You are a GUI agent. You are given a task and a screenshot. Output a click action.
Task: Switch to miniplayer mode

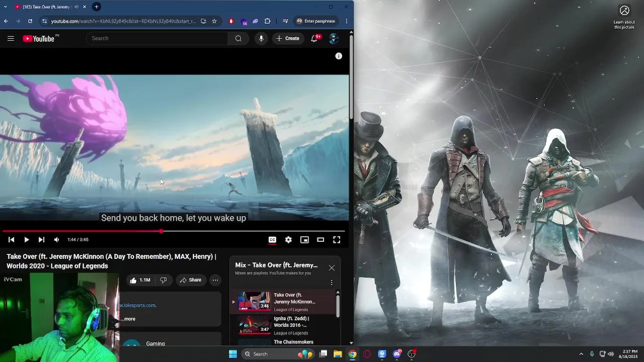(x=304, y=240)
